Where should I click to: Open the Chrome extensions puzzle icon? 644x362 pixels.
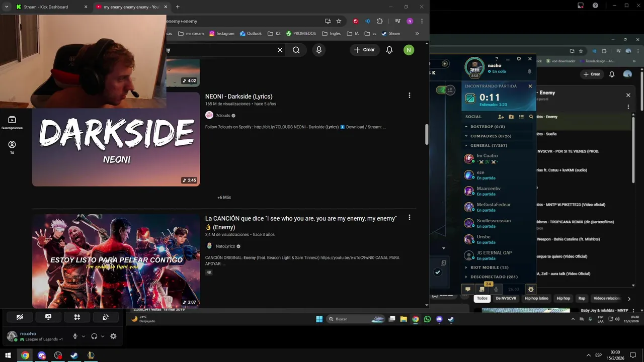[x=380, y=21]
